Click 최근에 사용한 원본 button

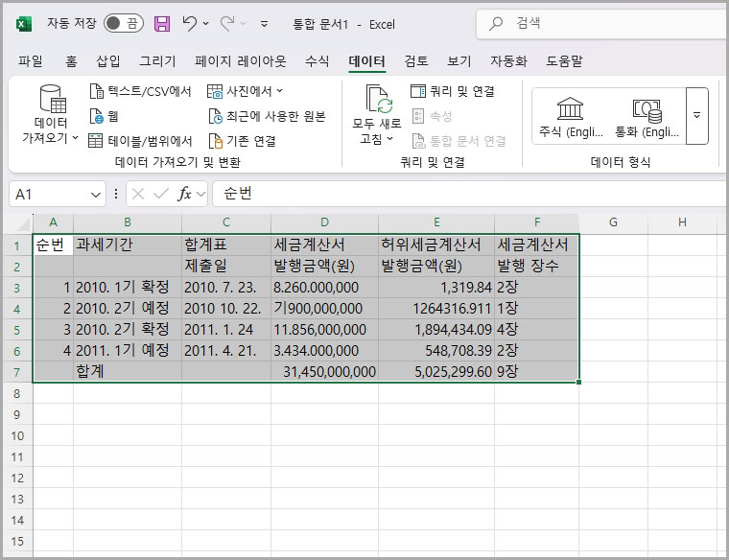pyautogui.click(x=267, y=116)
